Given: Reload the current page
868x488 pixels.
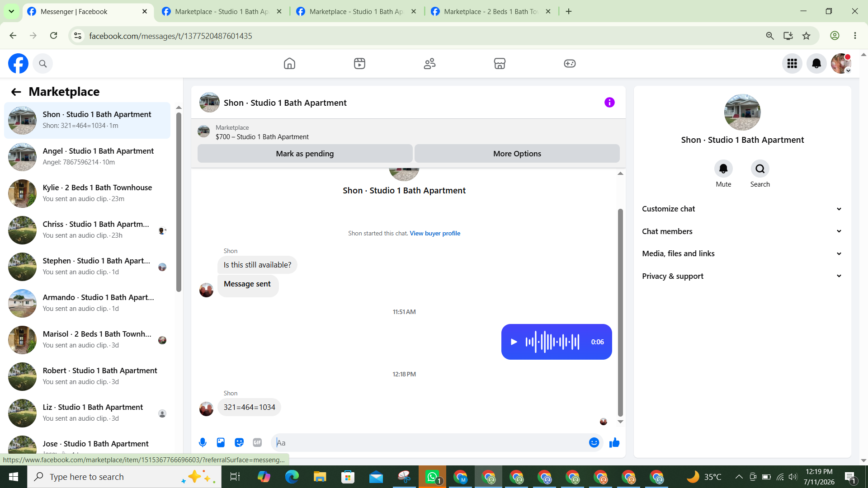Looking at the screenshot, I should (x=53, y=36).
